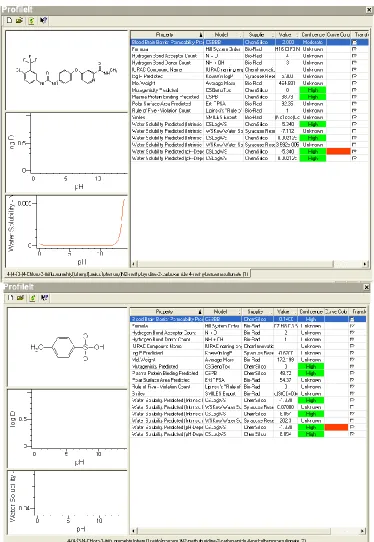The height and width of the screenshot is (542, 374).
Task: Click Open folder icon in upper ProfileIt window
Action: tap(19, 21)
